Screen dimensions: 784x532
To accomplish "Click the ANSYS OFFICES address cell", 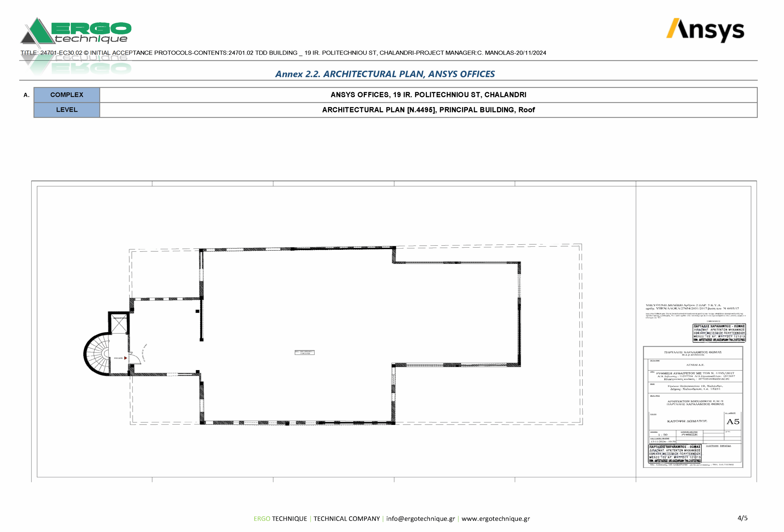I will (428, 95).
